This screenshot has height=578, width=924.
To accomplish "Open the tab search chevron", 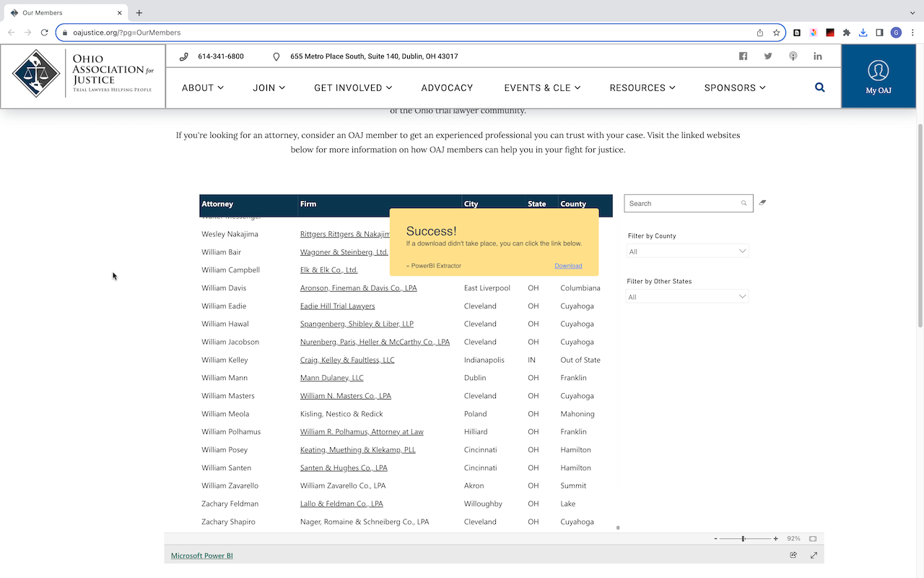I will pos(912,12).
